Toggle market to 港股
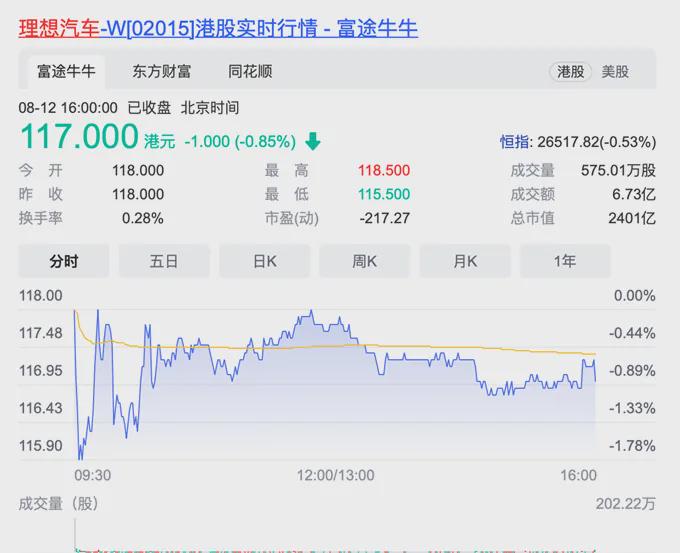 pos(570,72)
